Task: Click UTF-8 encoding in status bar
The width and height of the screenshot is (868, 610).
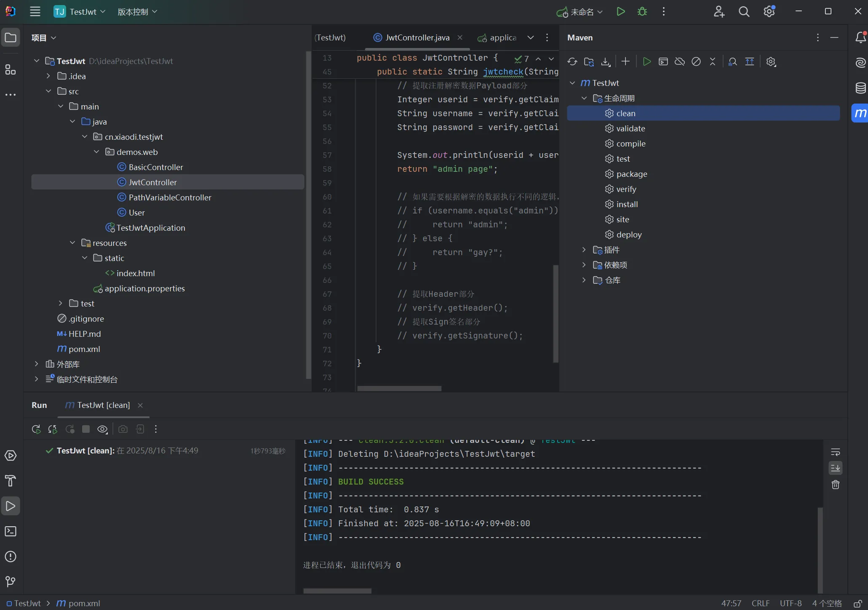Action: [790, 603]
